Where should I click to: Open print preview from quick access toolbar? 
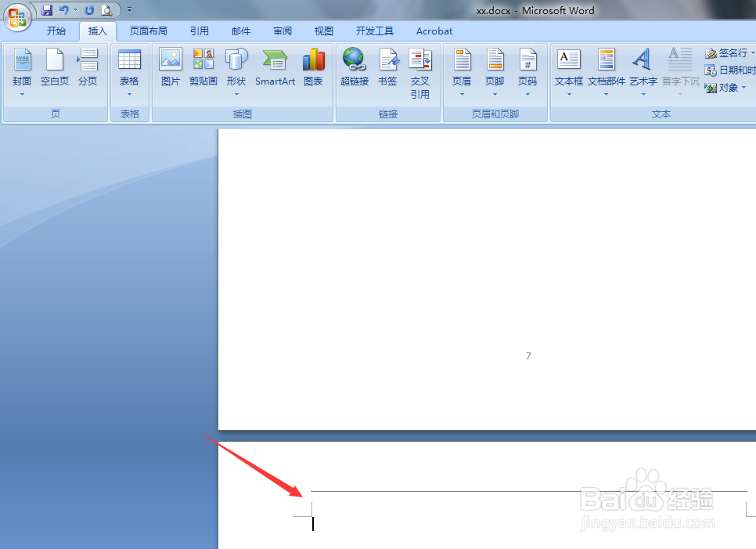106,9
